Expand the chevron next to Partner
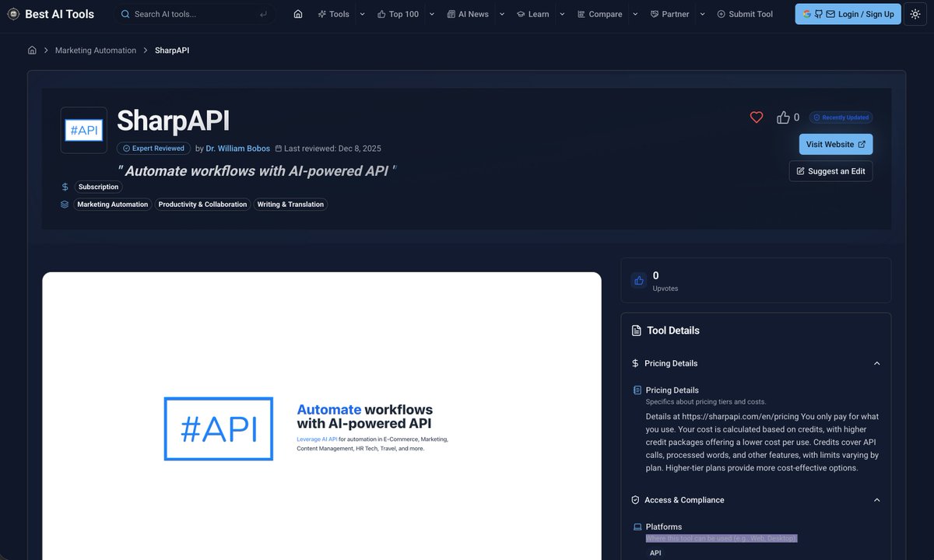934x560 pixels. 702,14
